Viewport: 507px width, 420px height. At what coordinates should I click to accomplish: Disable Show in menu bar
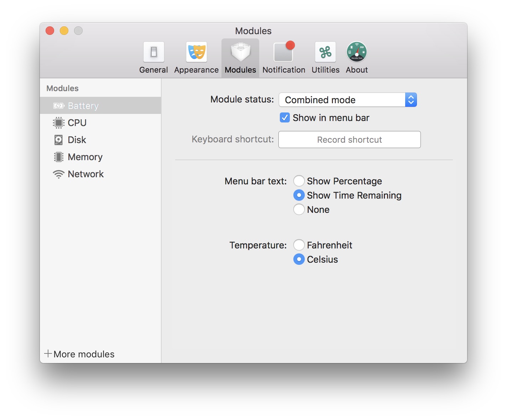[284, 117]
